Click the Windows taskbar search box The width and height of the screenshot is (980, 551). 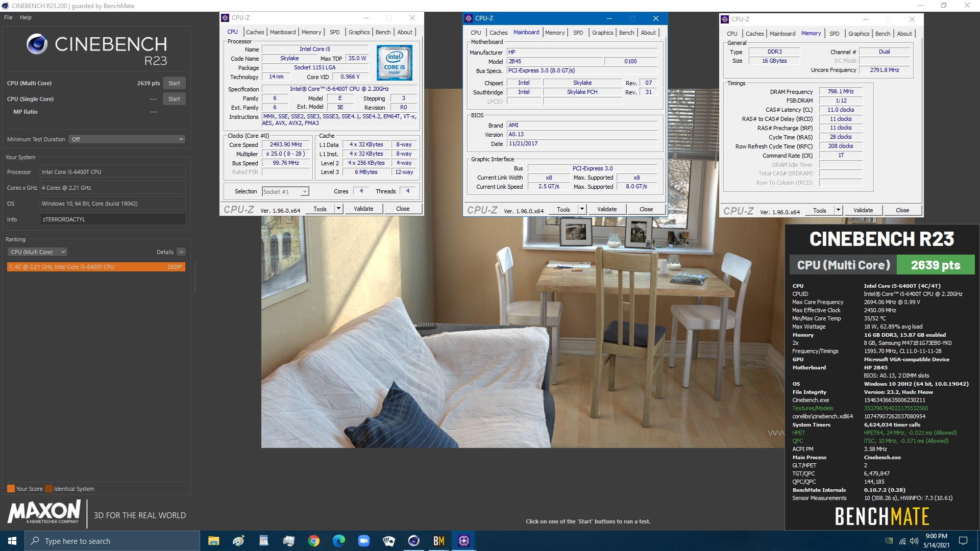112,541
